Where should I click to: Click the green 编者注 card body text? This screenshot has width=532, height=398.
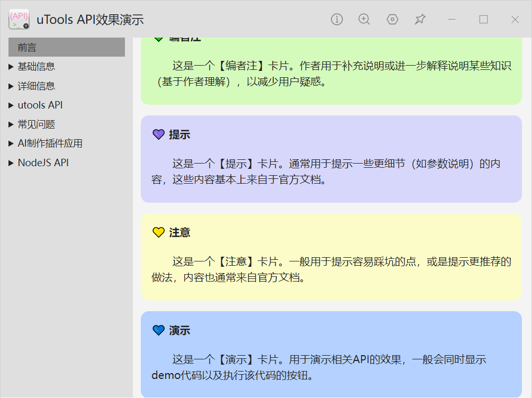[x=331, y=74]
